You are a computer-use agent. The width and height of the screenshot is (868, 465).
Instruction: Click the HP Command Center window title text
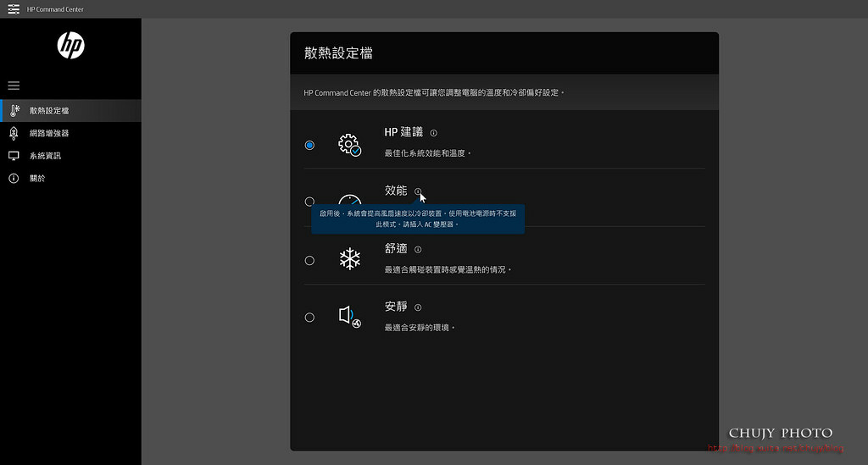pyautogui.click(x=55, y=9)
